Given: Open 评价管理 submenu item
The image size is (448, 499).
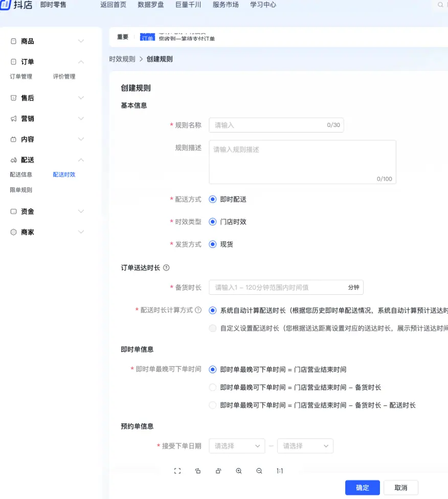Looking at the screenshot, I should [x=64, y=76].
